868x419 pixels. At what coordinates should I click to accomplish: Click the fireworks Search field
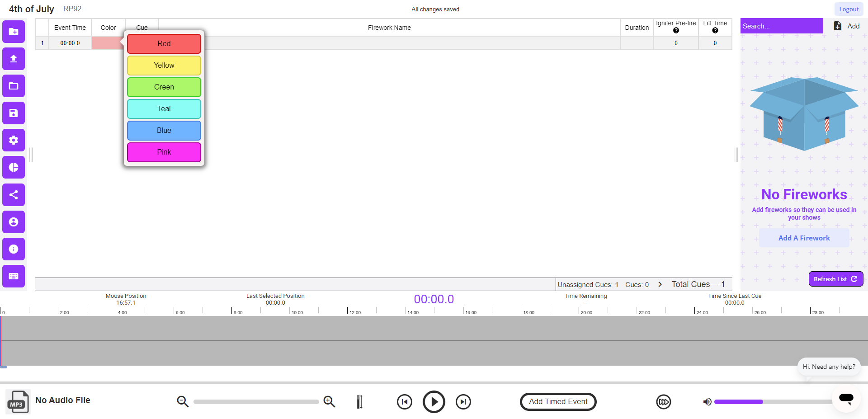782,26
